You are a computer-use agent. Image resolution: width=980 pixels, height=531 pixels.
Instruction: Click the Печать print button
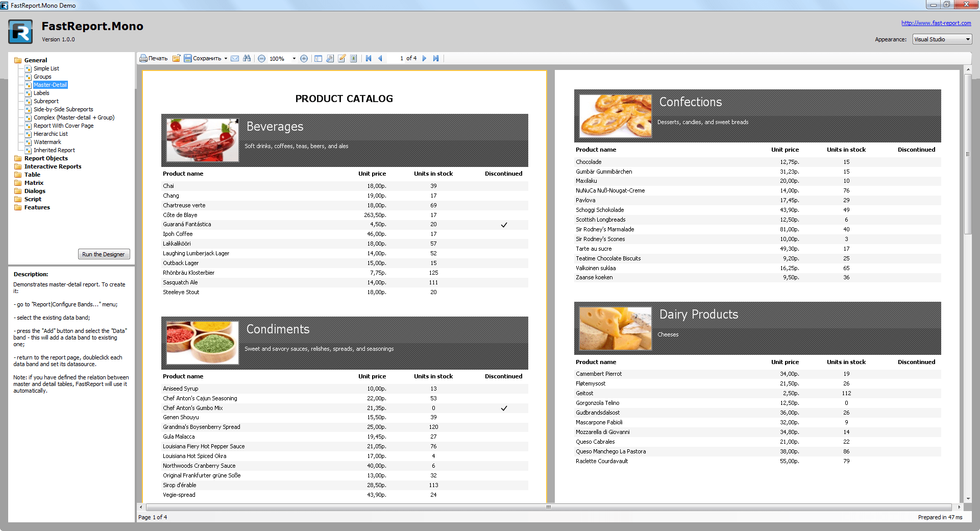tap(154, 58)
